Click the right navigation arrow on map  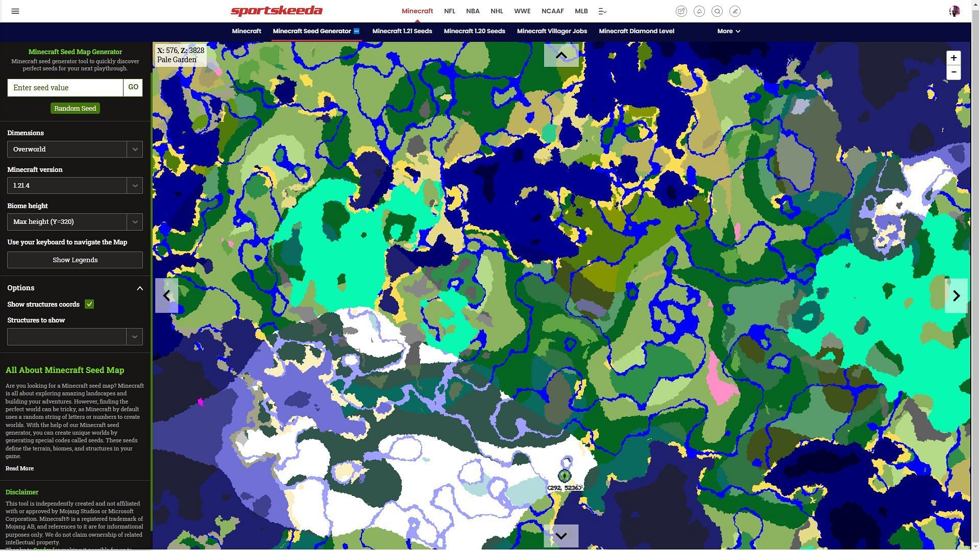pos(957,296)
